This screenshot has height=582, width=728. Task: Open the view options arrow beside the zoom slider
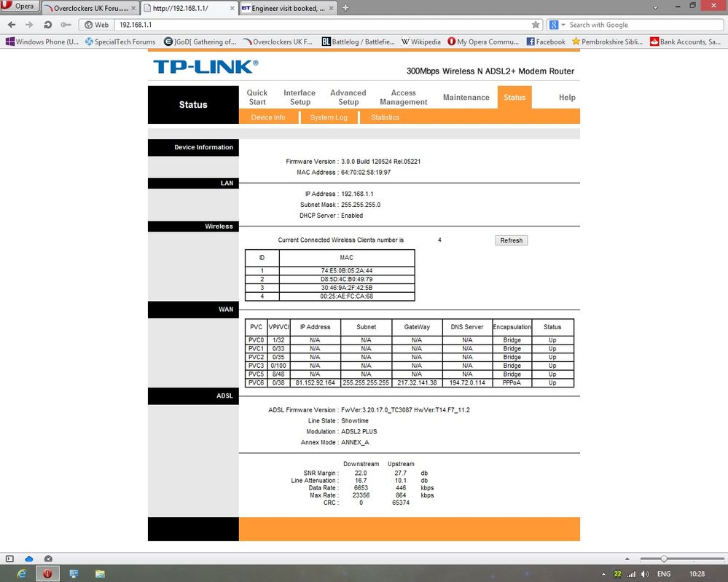pos(627,559)
